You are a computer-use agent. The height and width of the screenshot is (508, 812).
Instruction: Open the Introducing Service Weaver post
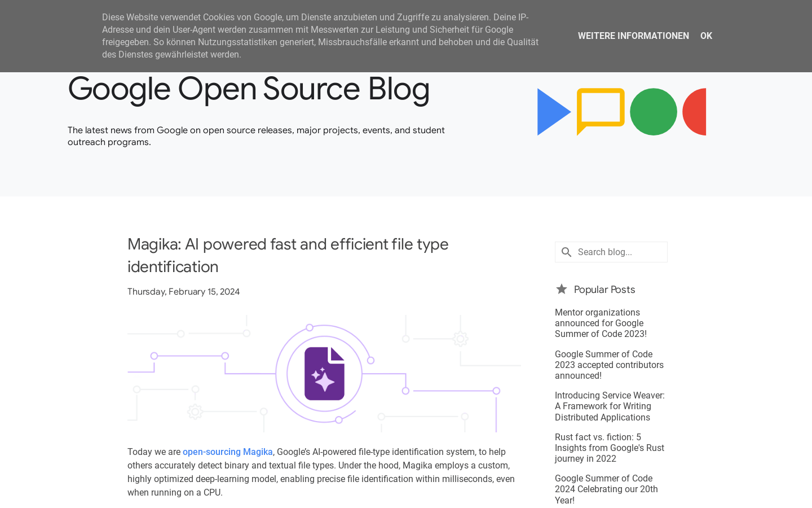click(x=610, y=406)
